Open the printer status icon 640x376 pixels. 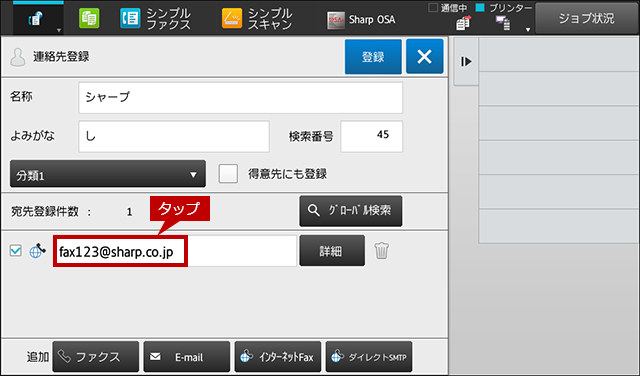click(503, 23)
